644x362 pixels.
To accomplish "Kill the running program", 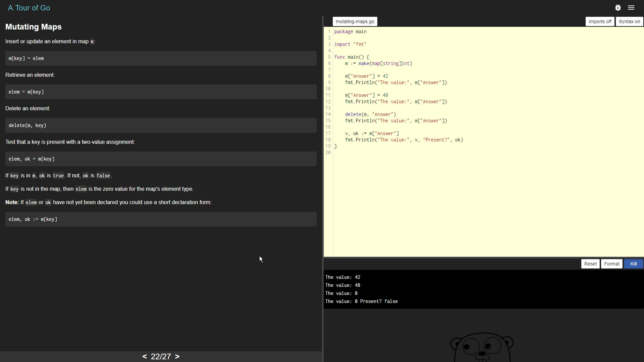I will tap(633, 264).
